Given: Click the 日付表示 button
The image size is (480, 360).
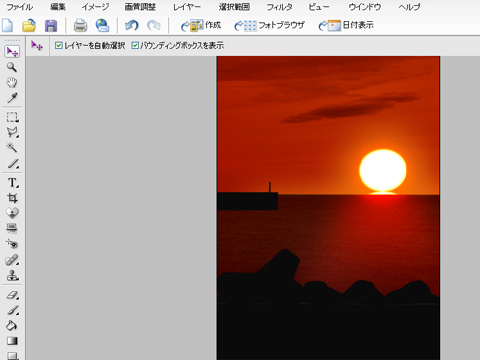Looking at the screenshot, I should coord(346,25).
